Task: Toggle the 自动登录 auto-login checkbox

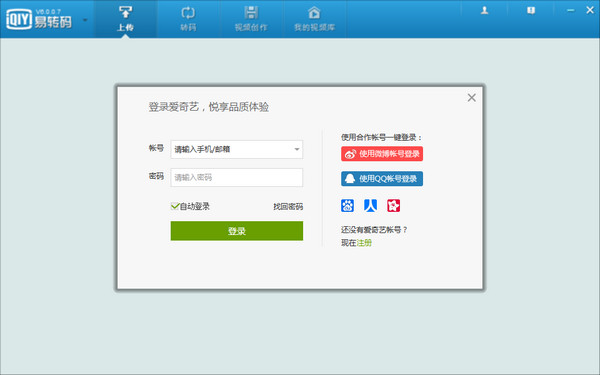Action: [x=175, y=206]
